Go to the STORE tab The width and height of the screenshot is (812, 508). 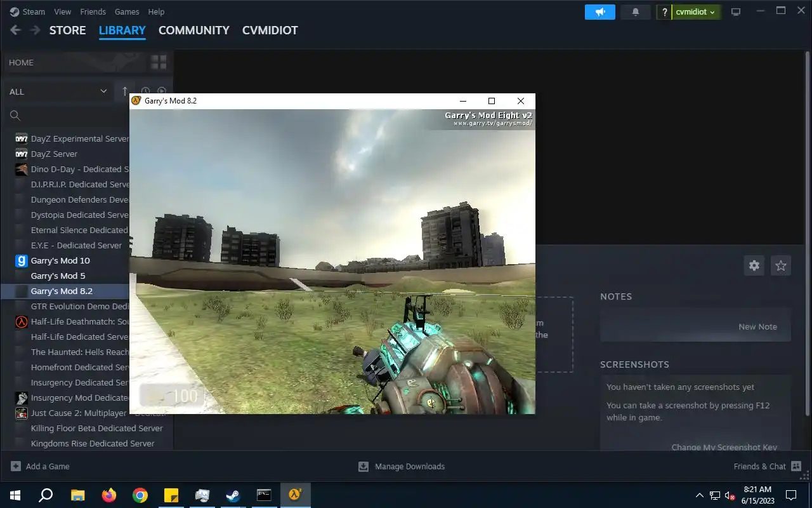pyautogui.click(x=67, y=30)
